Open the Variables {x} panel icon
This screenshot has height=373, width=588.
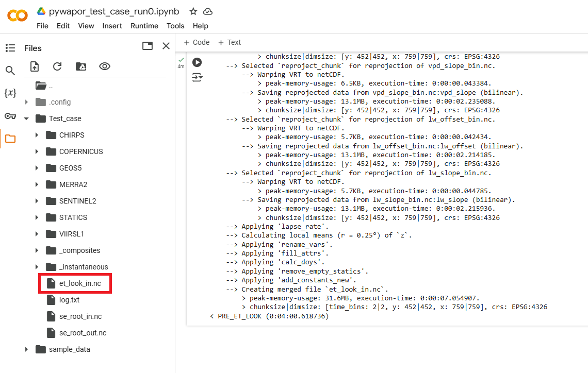[x=10, y=93]
